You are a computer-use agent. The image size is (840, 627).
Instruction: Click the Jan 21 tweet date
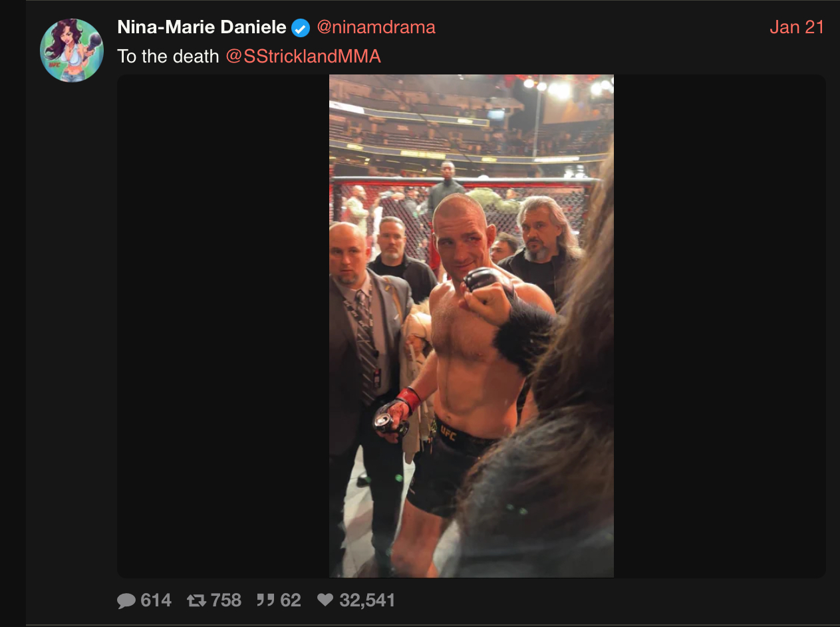pos(797,27)
